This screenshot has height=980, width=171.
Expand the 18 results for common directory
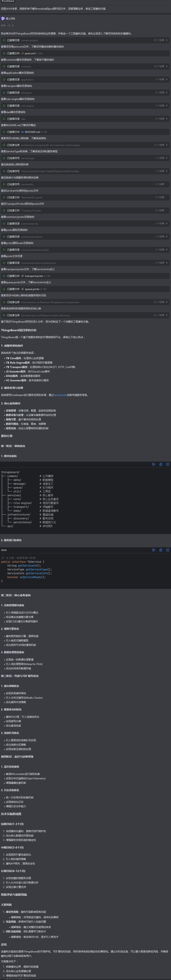coord(166,66)
